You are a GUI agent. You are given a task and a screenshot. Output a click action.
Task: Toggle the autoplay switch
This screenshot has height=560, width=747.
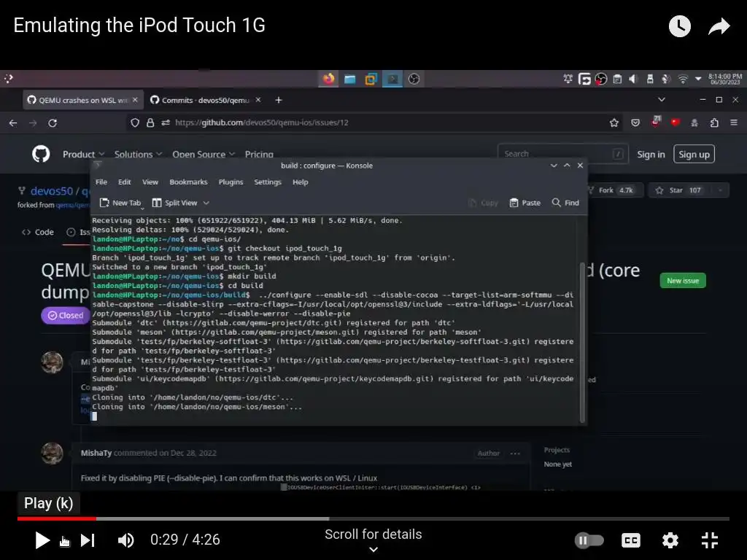click(589, 540)
